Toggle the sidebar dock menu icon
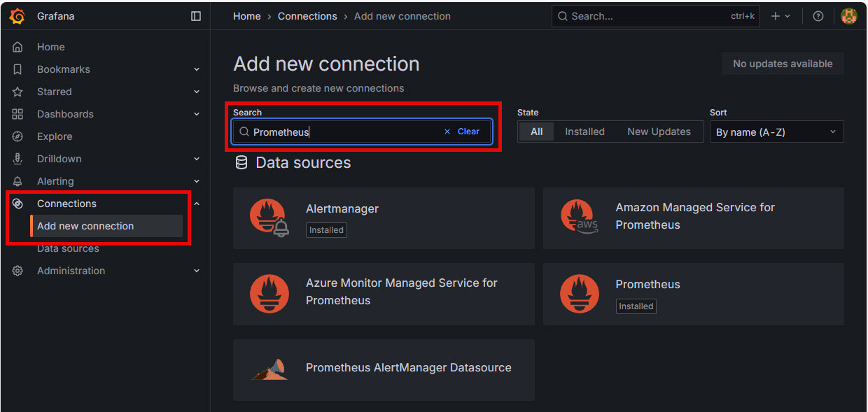Viewport: 868px width, 412px height. (196, 16)
